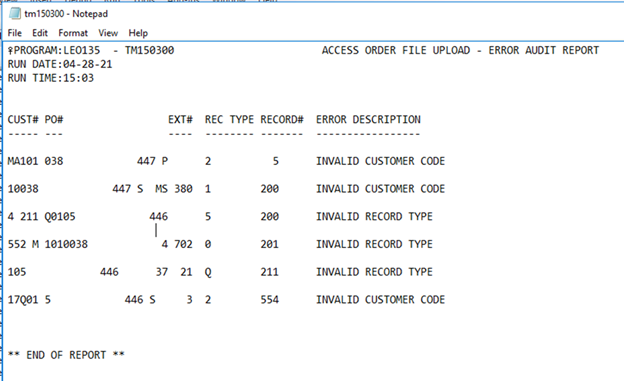The height and width of the screenshot is (381, 624).
Task: Click the ERROR DESCRIPTION column header
Action: (x=368, y=119)
